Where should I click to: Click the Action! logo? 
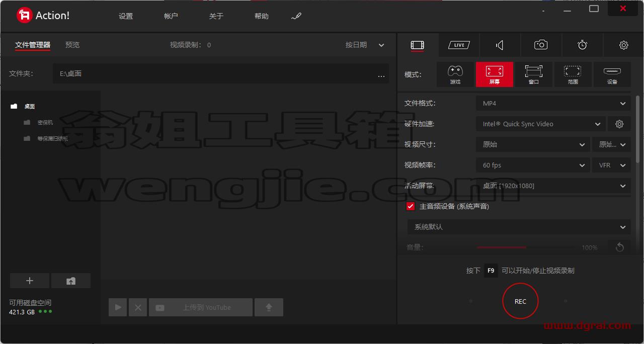[x=43, y=16]
